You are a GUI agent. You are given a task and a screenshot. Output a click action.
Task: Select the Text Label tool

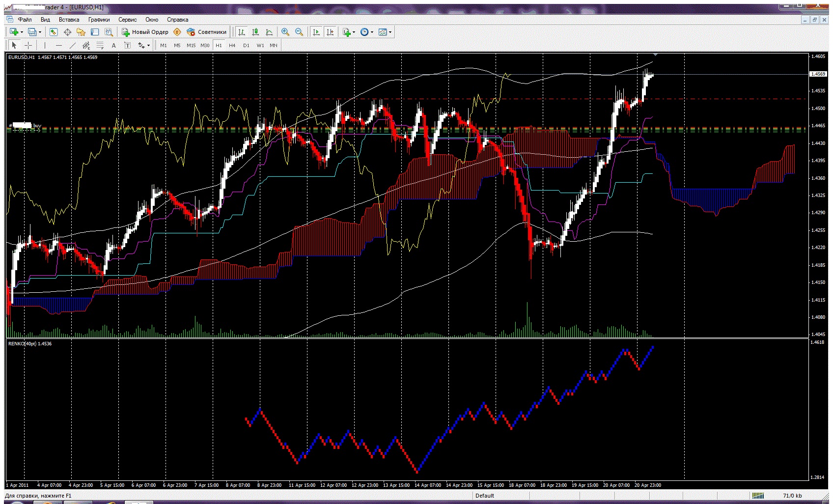click(x=127, y=45)
